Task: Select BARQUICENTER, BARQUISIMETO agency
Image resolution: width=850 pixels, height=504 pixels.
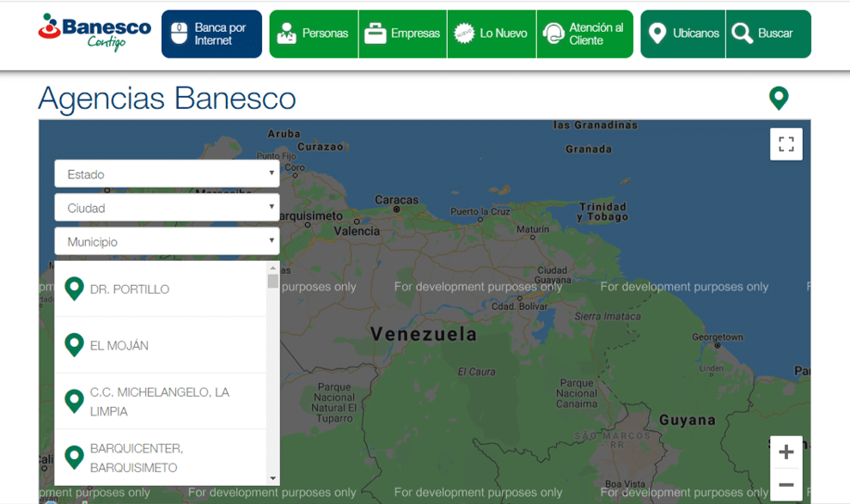Action: point(161,458)
